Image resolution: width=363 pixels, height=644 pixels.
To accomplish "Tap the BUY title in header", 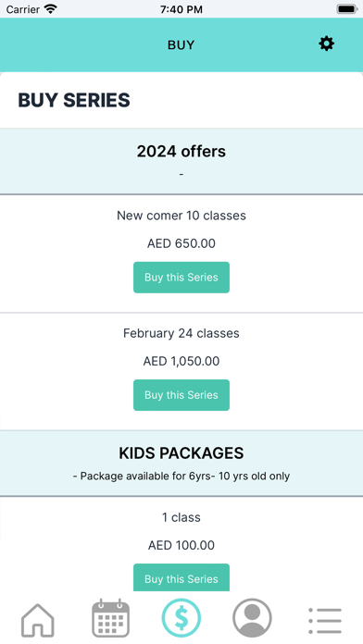I will (x=181, y=44).
